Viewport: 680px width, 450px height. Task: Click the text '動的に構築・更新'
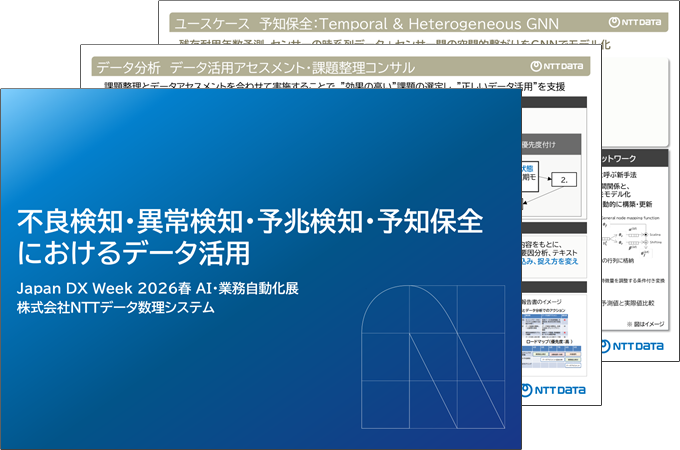pos(627,204)
